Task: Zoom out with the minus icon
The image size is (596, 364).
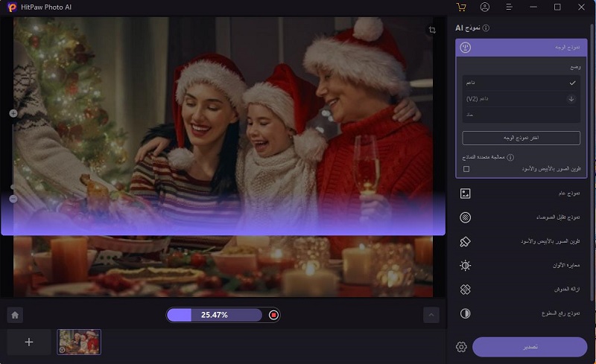Action: coord(13,199)
